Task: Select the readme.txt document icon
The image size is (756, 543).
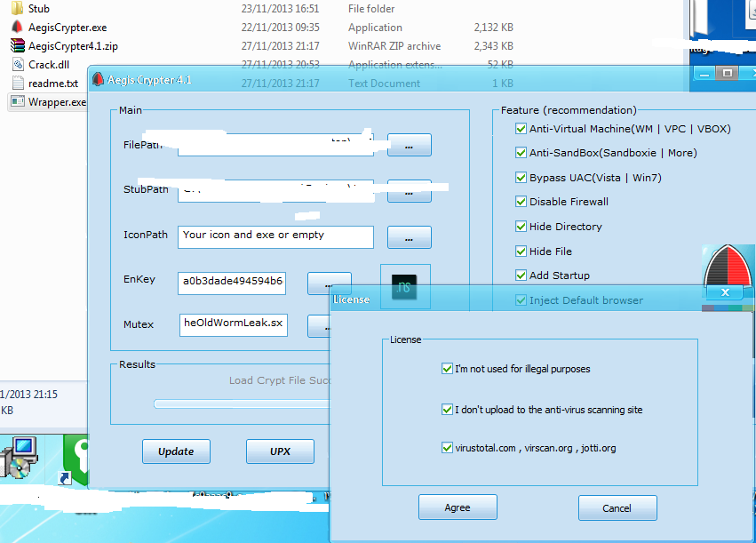Action: point(18,83)
